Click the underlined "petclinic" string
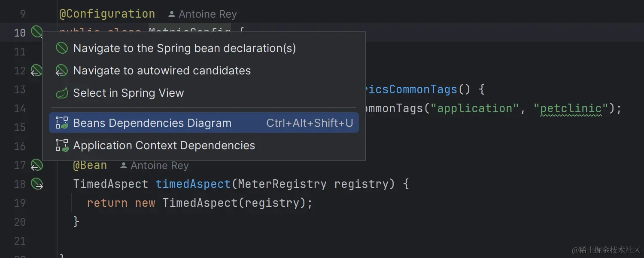This screenshot has height=258, width=644. 571,108
